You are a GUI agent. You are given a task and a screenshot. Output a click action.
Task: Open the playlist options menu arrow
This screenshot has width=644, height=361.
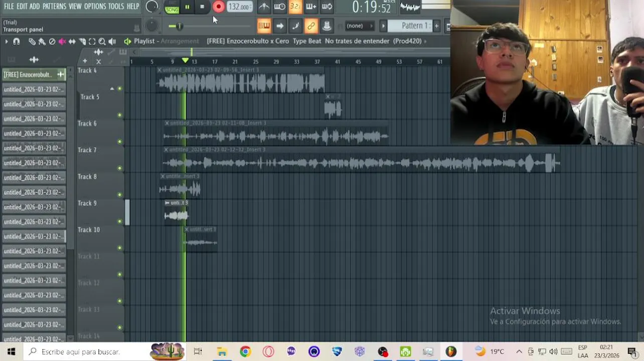pyautogui.click(x=6, y=42)
